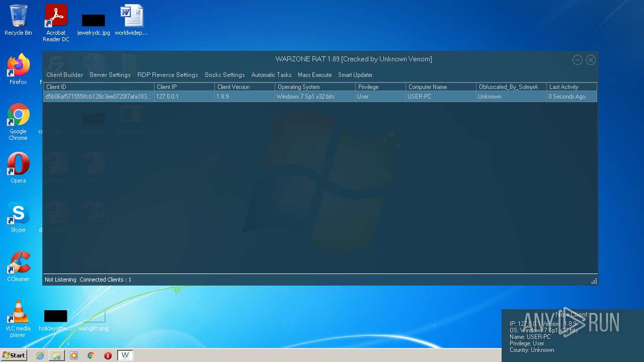644x362 pixels.
Task: Open the Google Chrome desktop shortcut
Action: click(x=18, y=122)
